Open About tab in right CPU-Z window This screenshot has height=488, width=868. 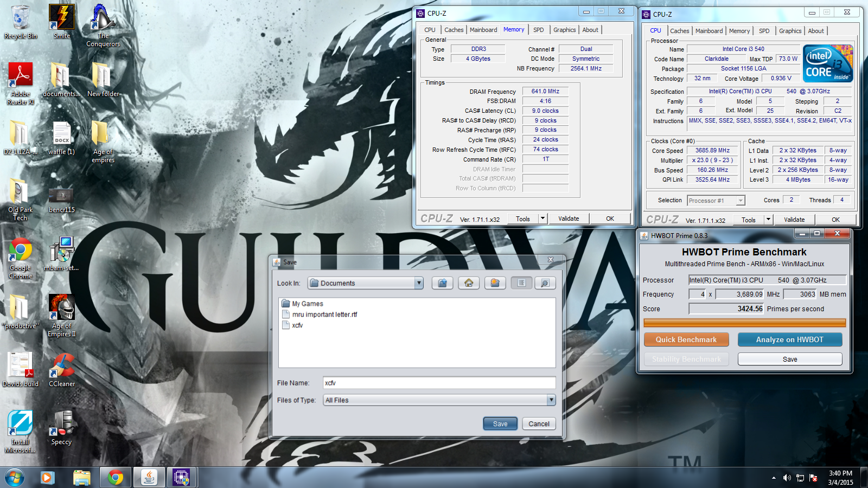816,31
